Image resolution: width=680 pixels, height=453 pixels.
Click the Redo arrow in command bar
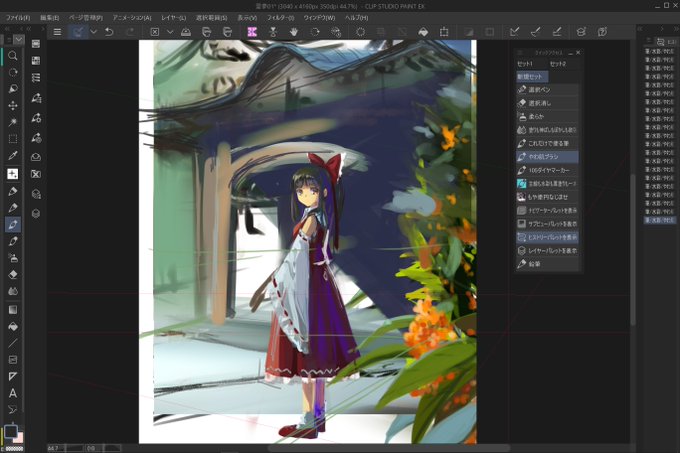pyautogui.click(x=130, y=32)
